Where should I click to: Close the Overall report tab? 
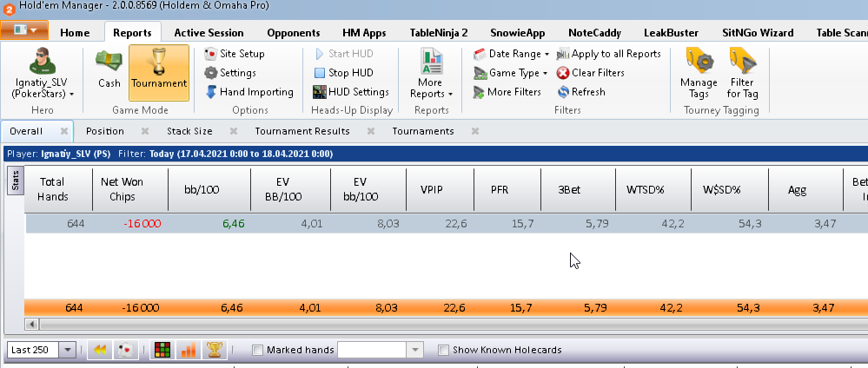pyautogui.click(x=64, y=131)
